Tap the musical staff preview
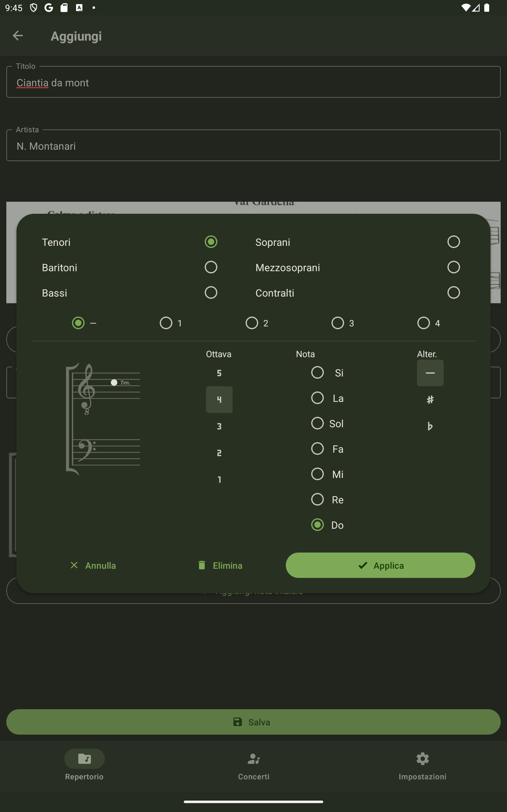Screen dimensions: 507x812 click(x=103, y=419)
